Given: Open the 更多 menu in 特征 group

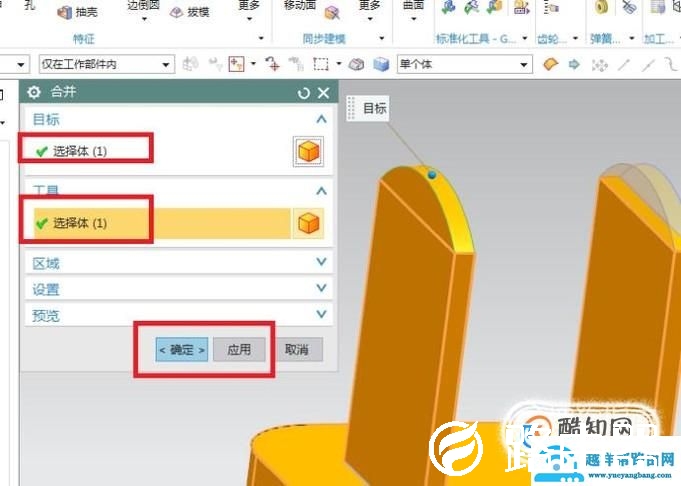Looking at the screenshot, I should (x=249, y=8).
